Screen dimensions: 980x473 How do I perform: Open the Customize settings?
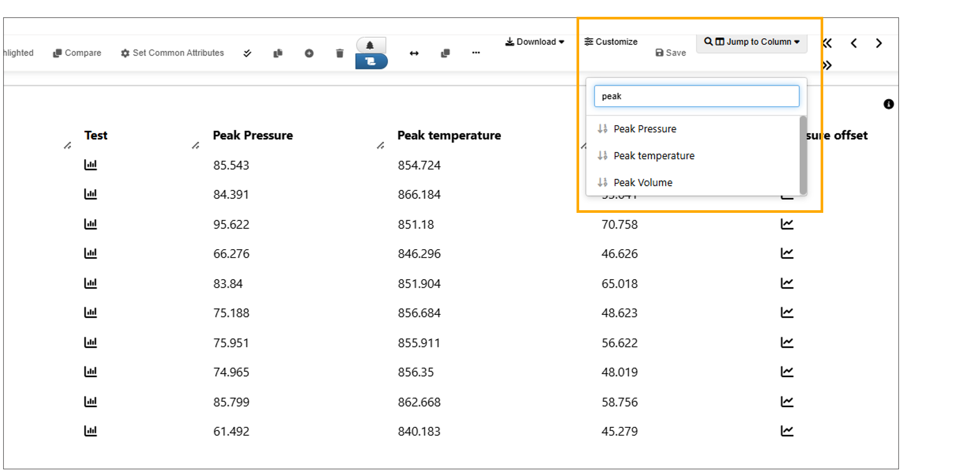[x=611, y=42]
